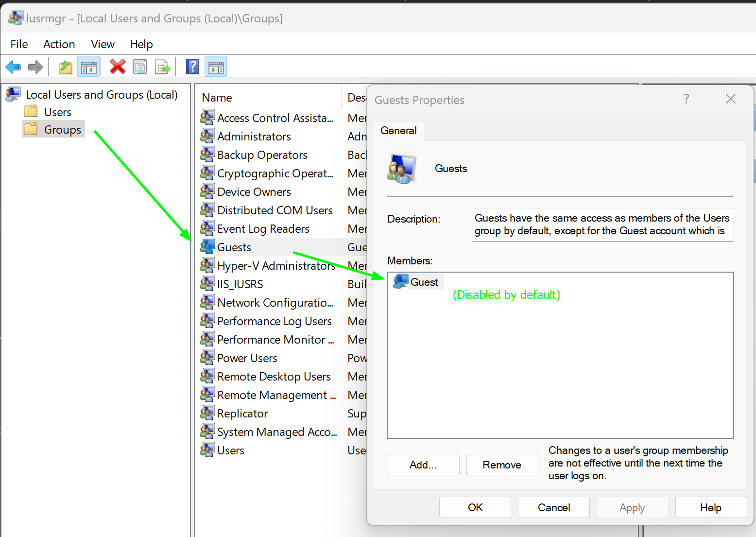The image size is (756, 537).
Task: Toggle the Show/Hide Action Pane icon
Action: coord(216,67)
